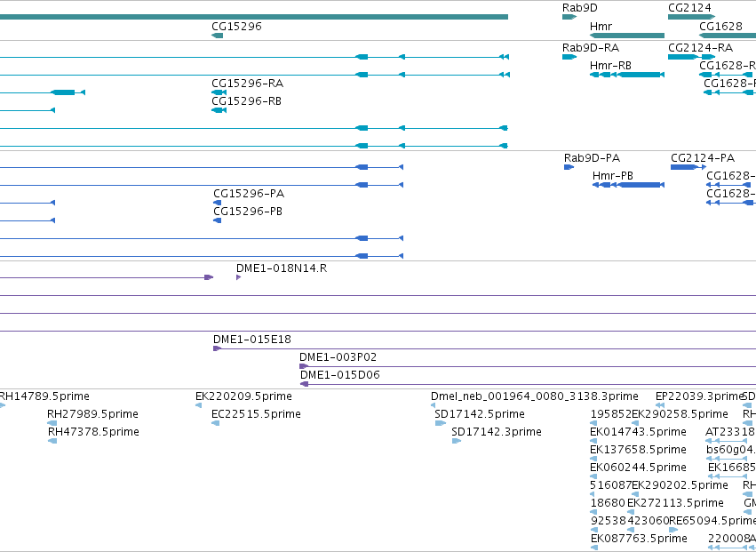Click the Hmr-RB transcript label

pyautogui.click(x=610, y=65)
